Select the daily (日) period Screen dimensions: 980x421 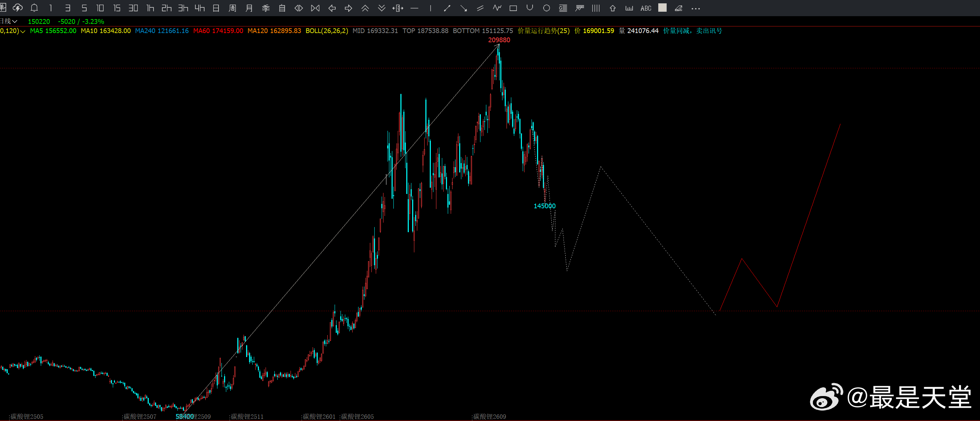click(x=216, y=8)
